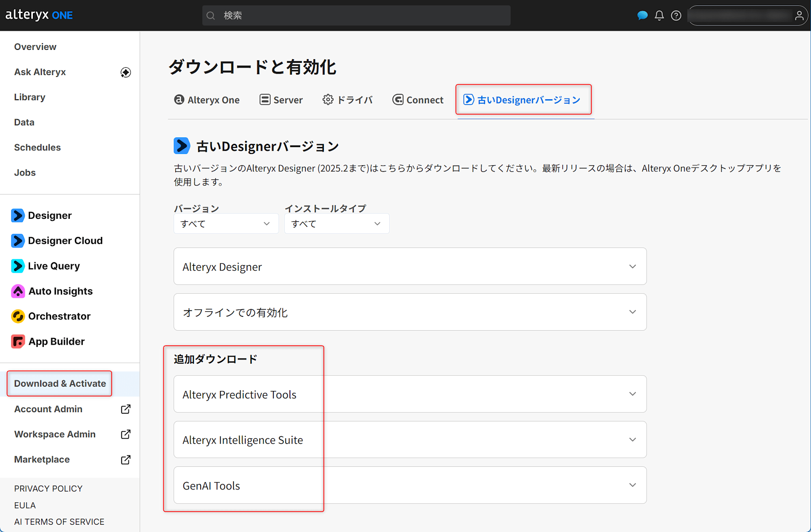Screen dimensions: 811x532
Task: Click the Connect tab icon
Action: pyautogui.click(x=398, y=99)
